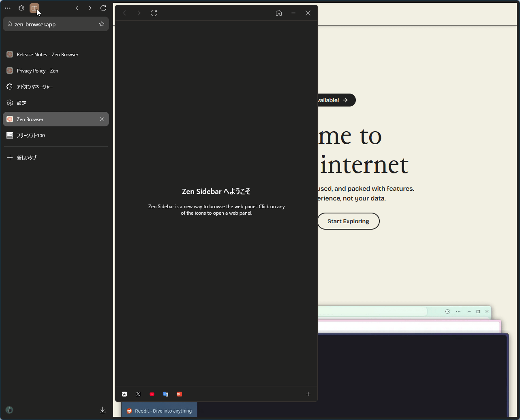Reload page with main toolbar refresh
This screenshot has height=420, width=520.
pos(103,8)
